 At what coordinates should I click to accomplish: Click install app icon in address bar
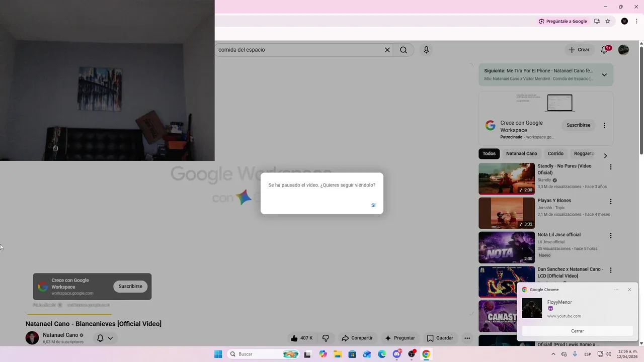pyautogui.click(x=597, y=21)
